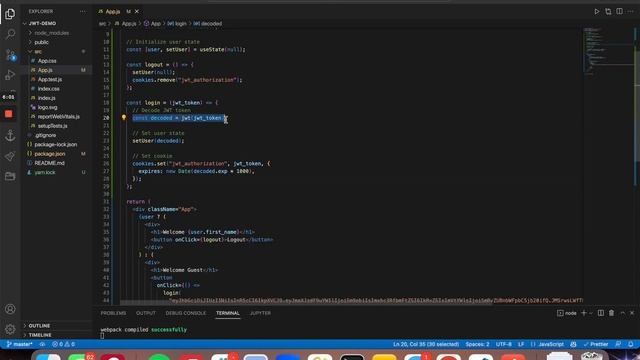Open README.md in the file tree

(x=49, y=163)
